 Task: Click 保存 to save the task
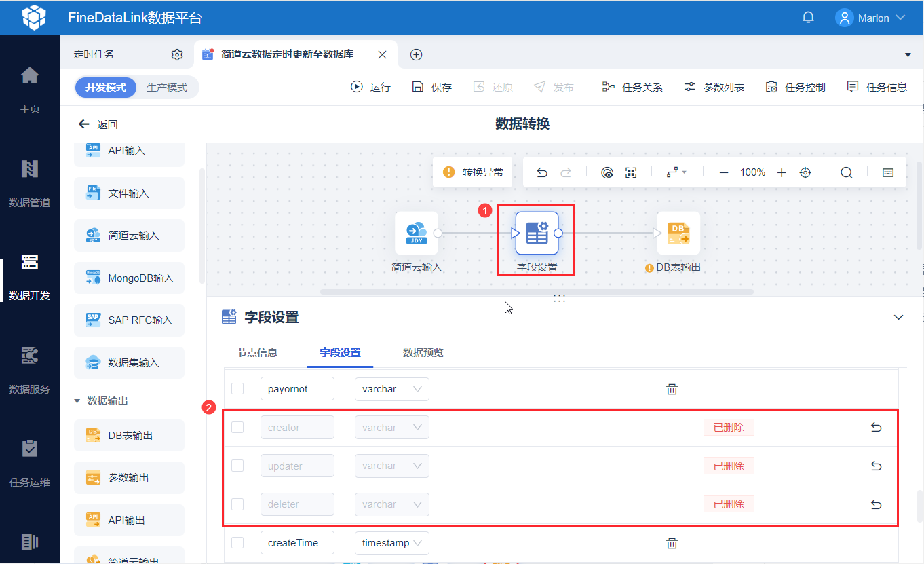tap(431, 87)
